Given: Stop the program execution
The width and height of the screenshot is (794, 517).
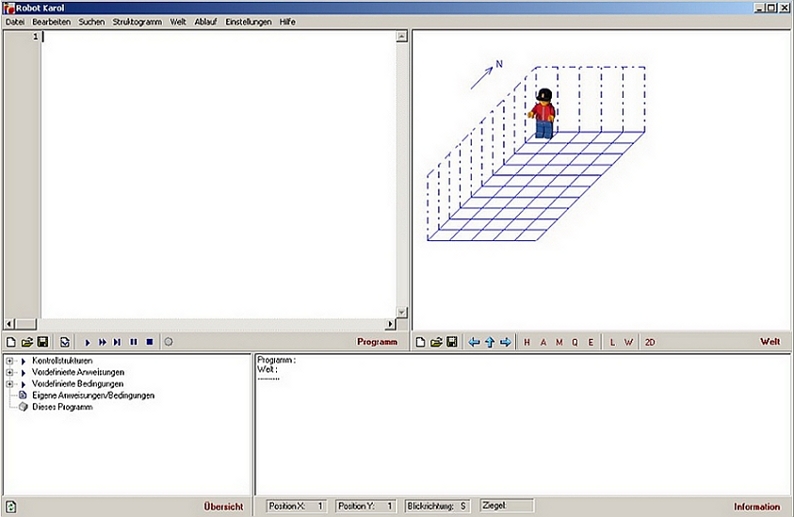Looking at the screenshot, I should (x=149, y=342).
